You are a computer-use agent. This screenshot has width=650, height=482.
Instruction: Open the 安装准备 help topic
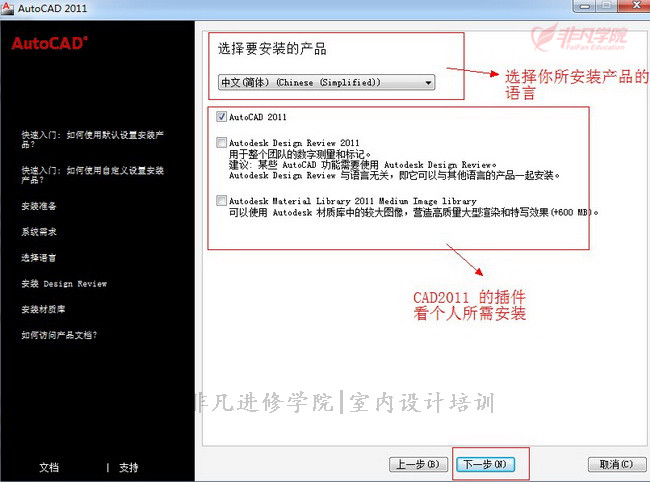(x=39, y=206)
